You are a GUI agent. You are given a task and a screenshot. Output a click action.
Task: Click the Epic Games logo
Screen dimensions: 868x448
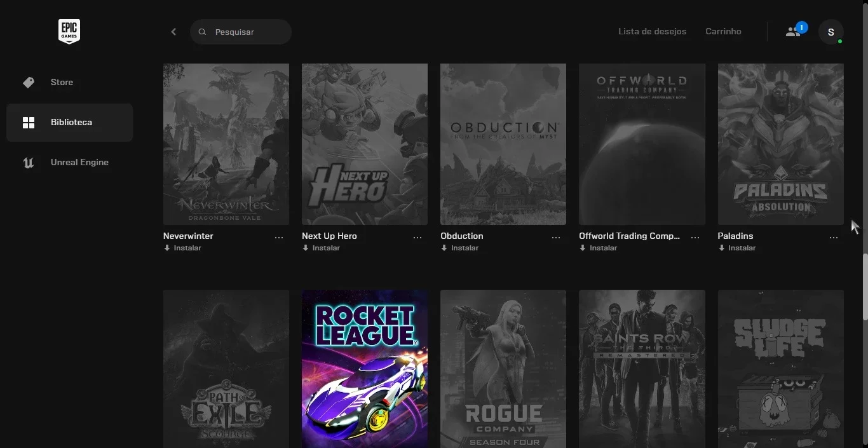pyautogui.click(x=69, y=32)
